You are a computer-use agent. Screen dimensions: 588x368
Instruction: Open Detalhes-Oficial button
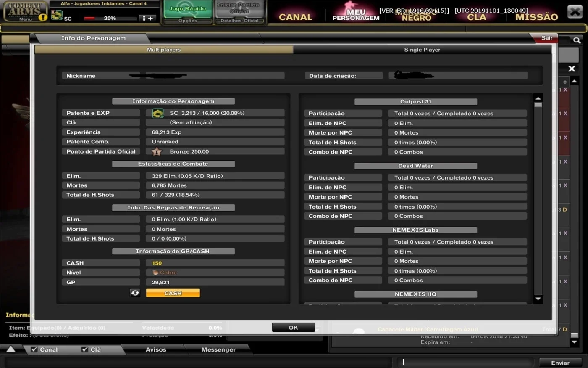[239, 21]
